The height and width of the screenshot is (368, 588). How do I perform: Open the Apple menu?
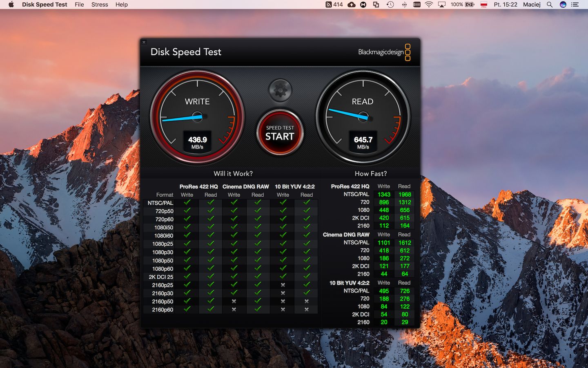[x=11, y=4]
